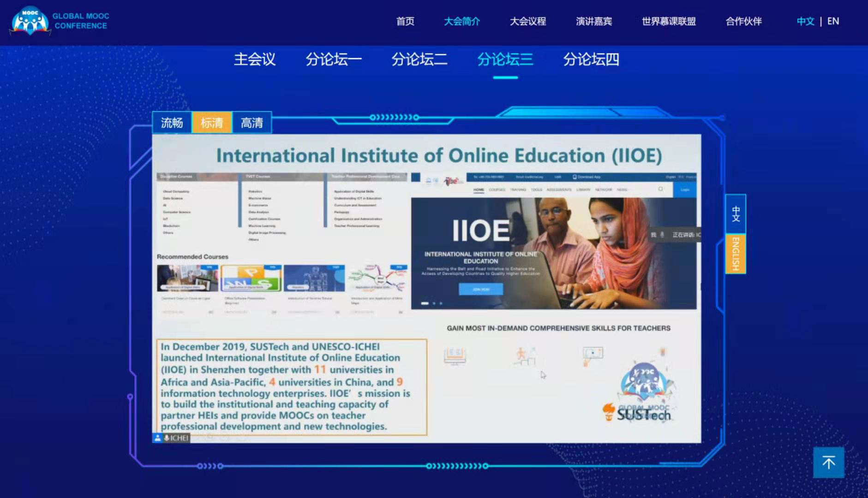Select the 分论坛四 tab
The height and width of the screenshot is (498, 868).
591,59
